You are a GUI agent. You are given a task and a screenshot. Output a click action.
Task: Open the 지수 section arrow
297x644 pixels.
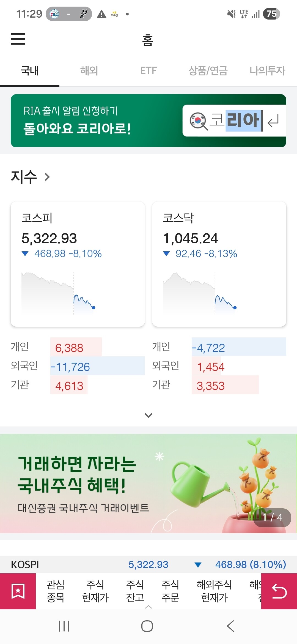47,177
